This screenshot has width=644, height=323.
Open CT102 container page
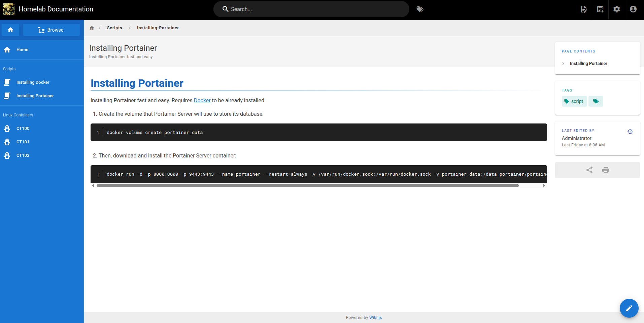(42, 155)
